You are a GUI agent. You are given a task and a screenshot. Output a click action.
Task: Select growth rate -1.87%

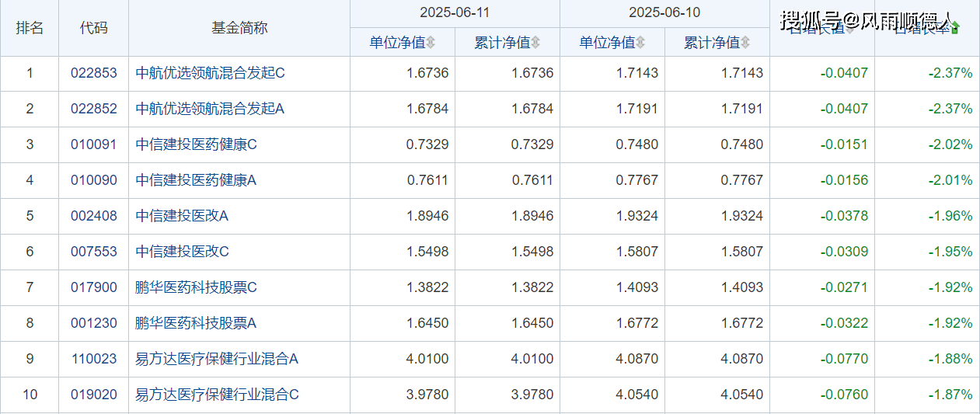(x=950, y=395)
